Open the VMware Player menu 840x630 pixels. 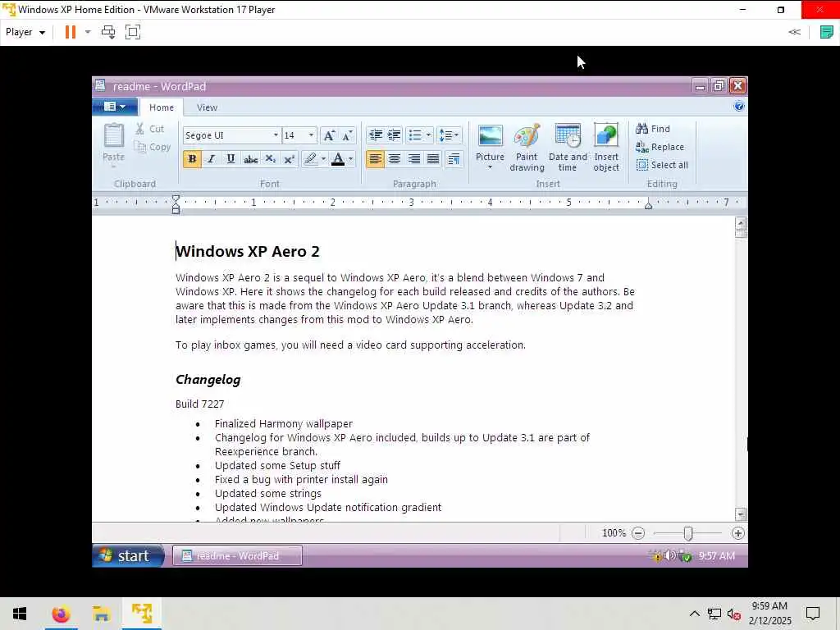(x=25, y=32)
